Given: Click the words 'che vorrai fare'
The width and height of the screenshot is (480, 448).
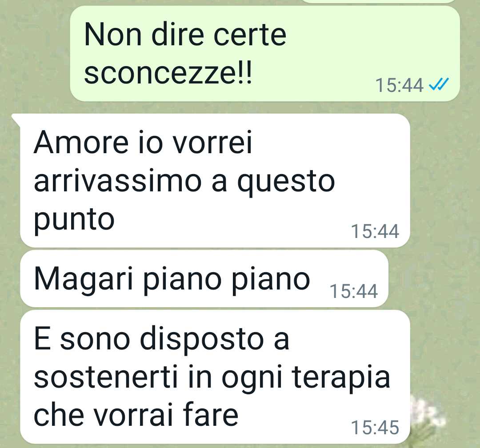Looking at the screenshot, I should click(136, 415).
